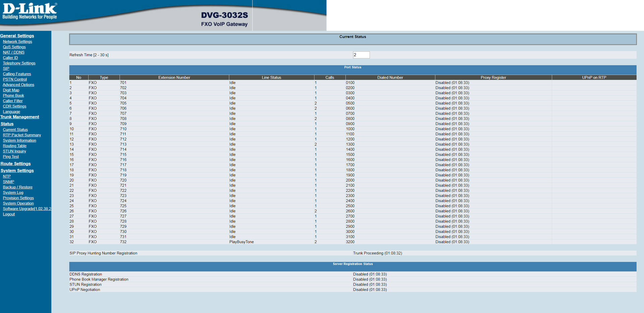The height and width of the screenshot is (313, 644).
Task: Click the PlayBusyTone line status
Action: pyautogui.click(x=241, y=242)
